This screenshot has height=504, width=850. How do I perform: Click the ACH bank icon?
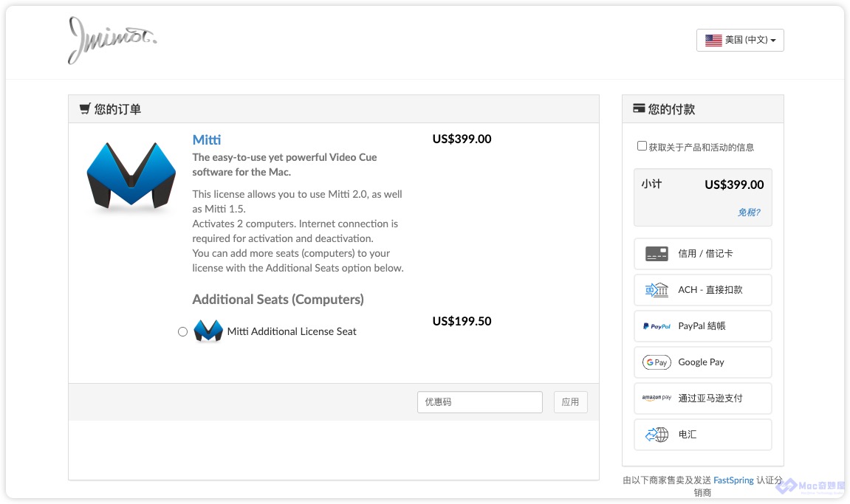coord(657,290)
